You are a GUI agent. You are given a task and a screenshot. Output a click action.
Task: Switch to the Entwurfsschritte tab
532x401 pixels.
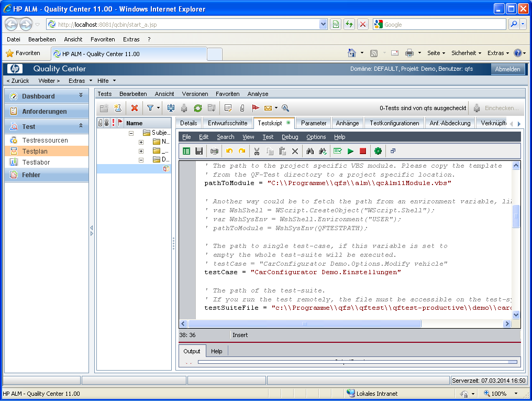[x=227, y=123]
